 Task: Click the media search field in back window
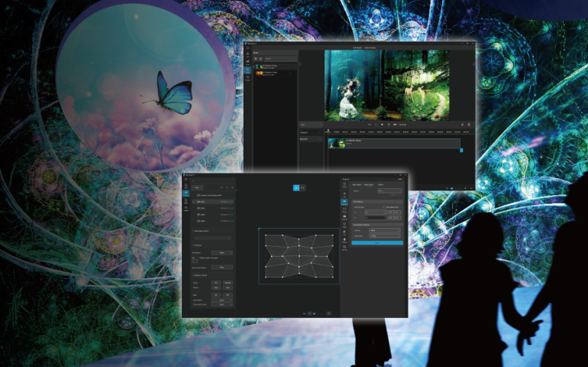click(280, 59)
